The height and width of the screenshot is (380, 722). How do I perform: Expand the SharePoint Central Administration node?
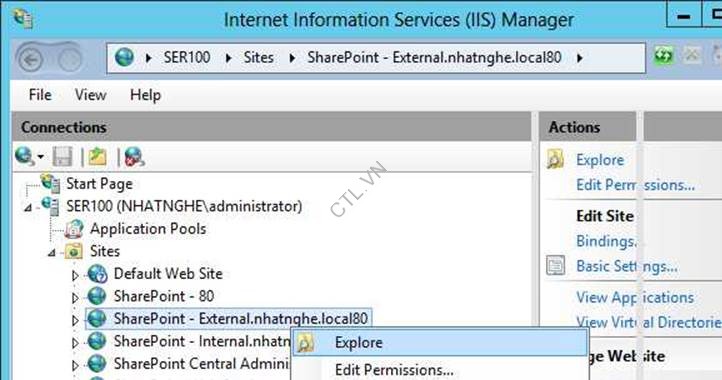[x=75, y=365]
